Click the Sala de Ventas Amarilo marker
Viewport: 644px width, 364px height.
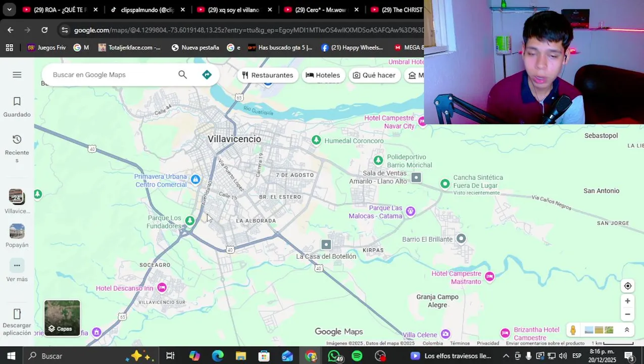(416, 177)
